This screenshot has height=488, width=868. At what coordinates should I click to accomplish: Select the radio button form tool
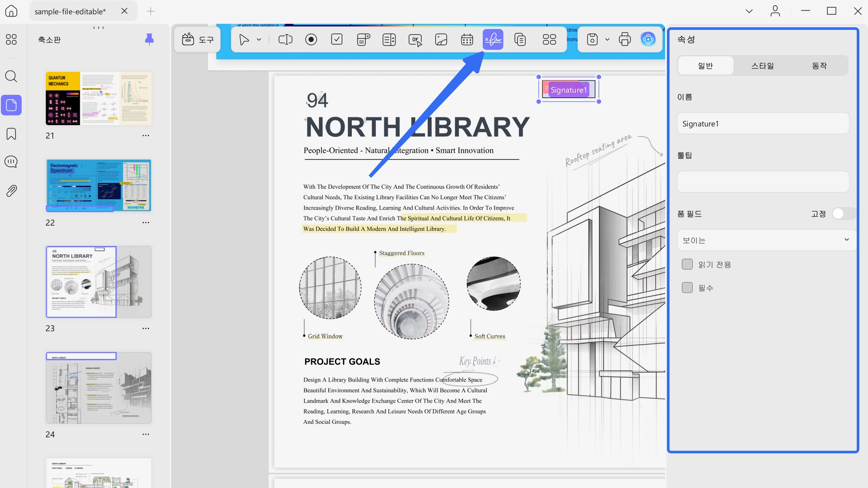311,39
